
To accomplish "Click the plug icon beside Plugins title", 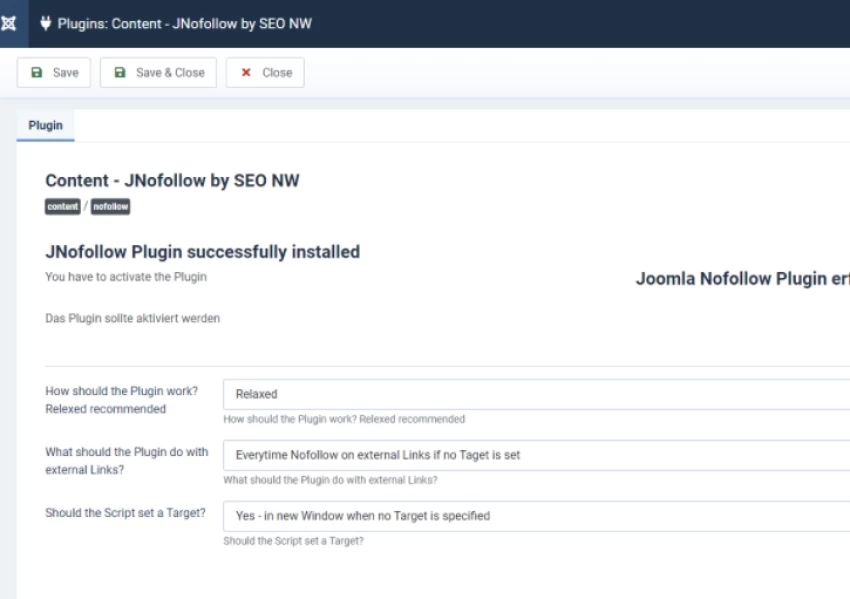I will click(x=46, y=23).
